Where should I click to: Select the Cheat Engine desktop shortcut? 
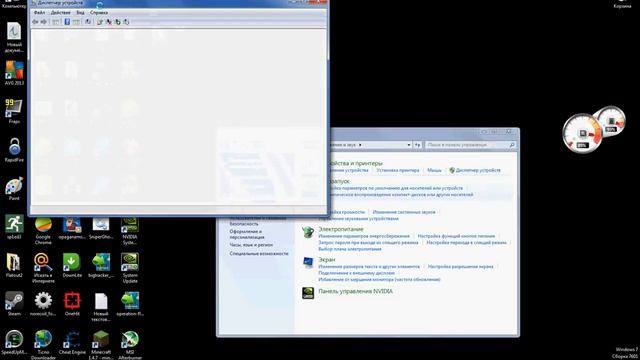coord(72,342)
